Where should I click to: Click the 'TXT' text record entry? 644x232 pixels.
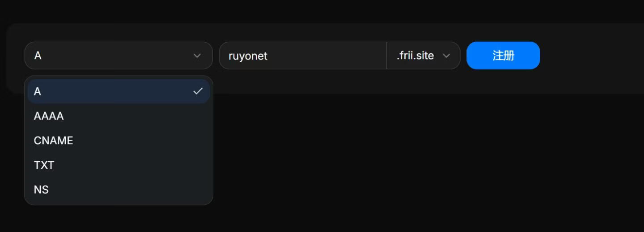(x=44, y=165)
